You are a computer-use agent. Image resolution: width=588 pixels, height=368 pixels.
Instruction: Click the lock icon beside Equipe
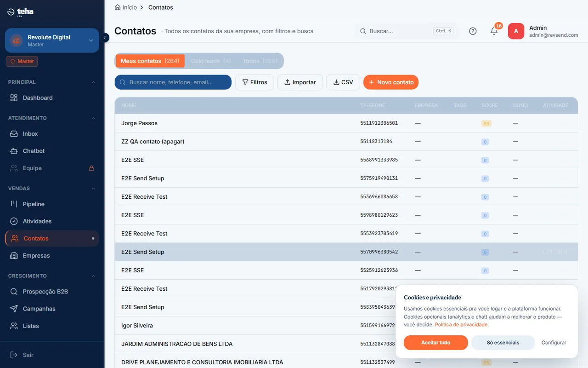(91, 168)
